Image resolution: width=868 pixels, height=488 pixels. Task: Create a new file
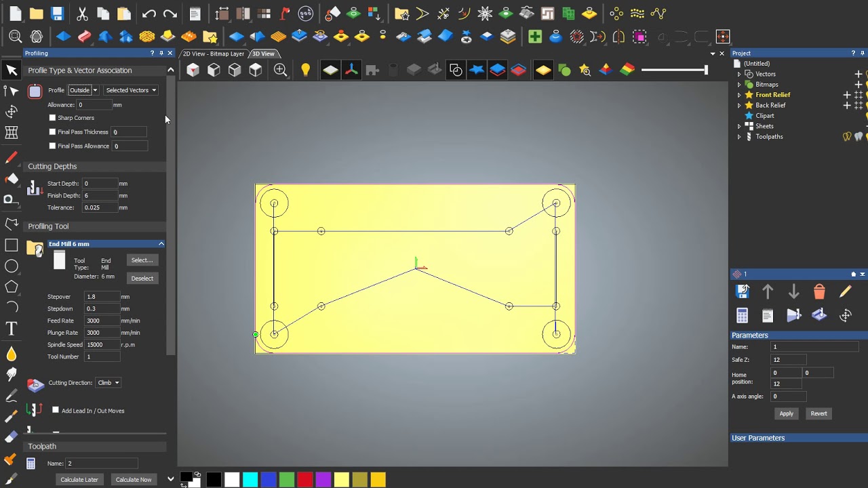pyautogui.click(x=16, y=14)
